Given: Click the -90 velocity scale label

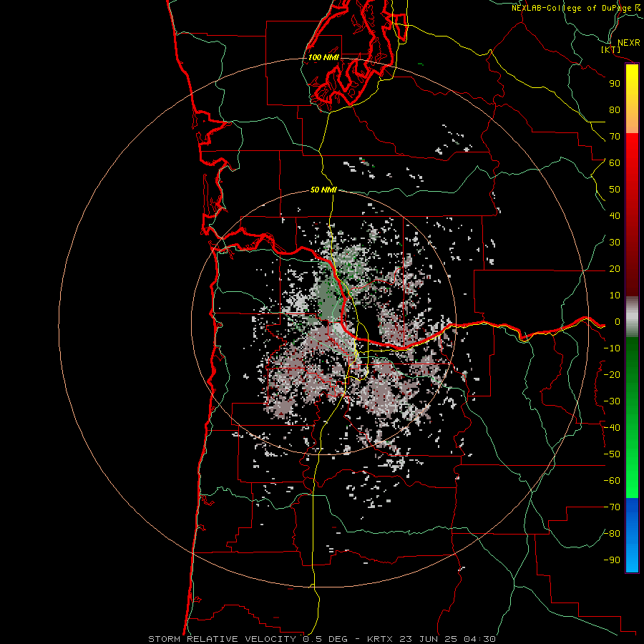Looking at the screenshot, I should (x=612, y=560).
